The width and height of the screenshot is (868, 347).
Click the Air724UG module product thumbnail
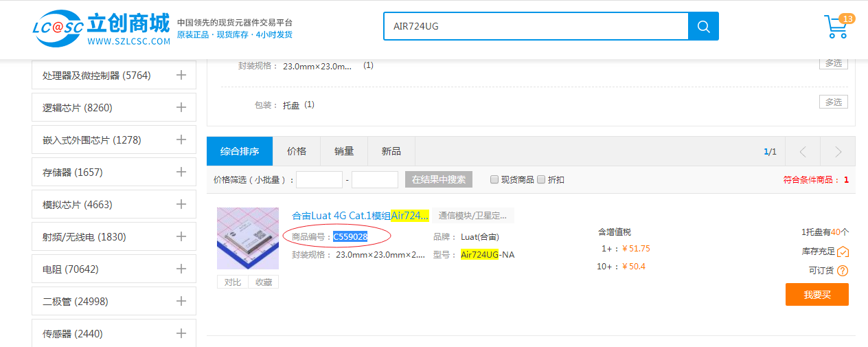pos(248,238)
